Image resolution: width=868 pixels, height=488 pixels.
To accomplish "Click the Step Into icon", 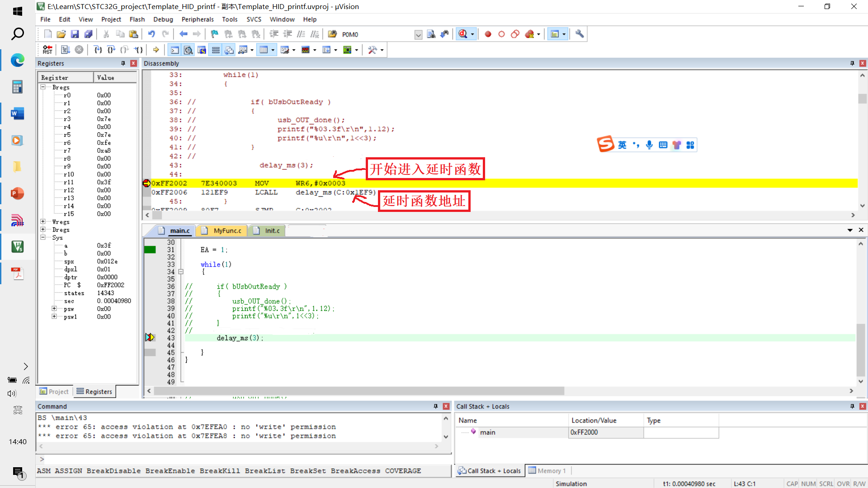I will click(98, 50).
